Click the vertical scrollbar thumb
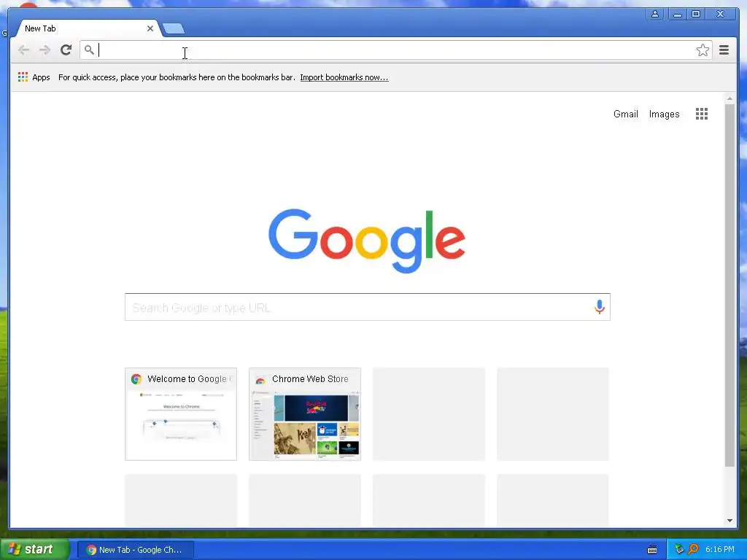747x560 pixels. [729, 285]
